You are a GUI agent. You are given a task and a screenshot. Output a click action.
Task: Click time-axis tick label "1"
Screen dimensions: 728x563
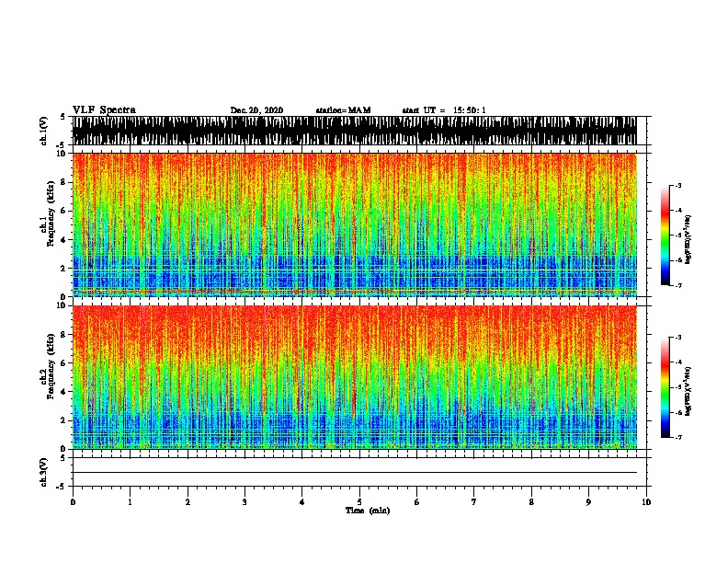[130, 502]
